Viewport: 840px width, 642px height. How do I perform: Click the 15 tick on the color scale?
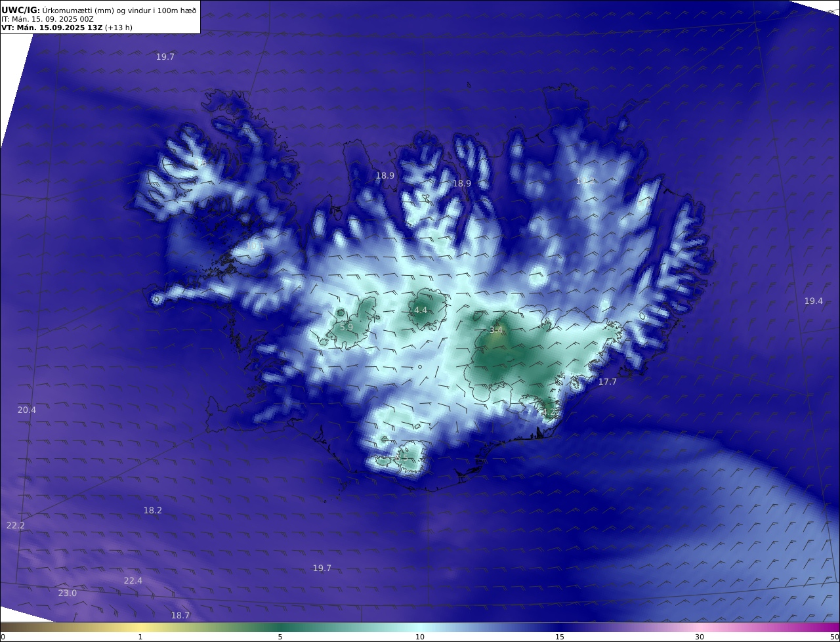[x=560, y=637]
